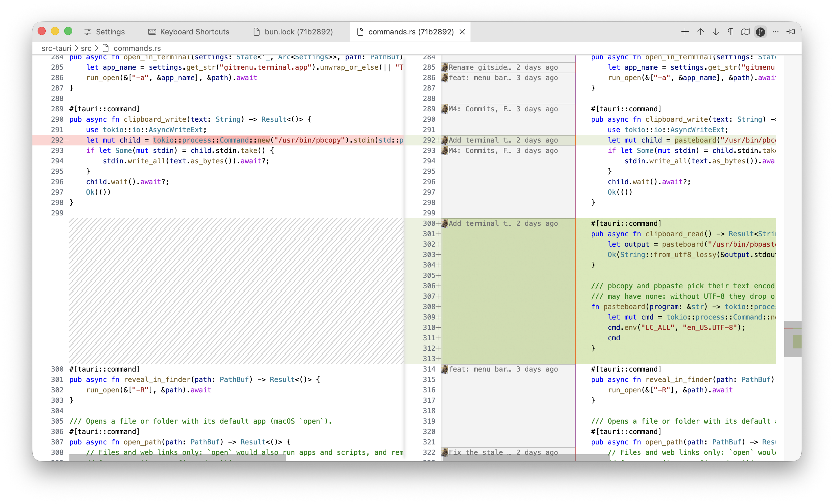Click src-tauri in the breadcrumb path
The image size is (834, 504).
click(56, 48)
